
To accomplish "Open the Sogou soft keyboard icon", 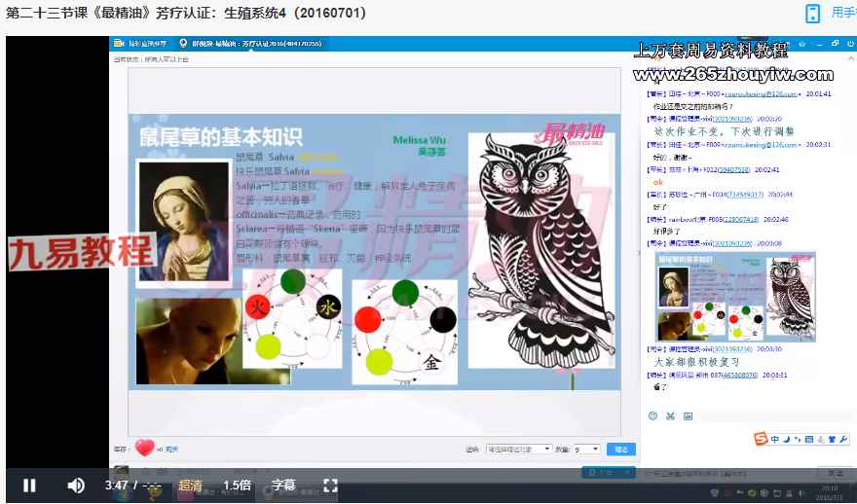I will tap(809, 439).
